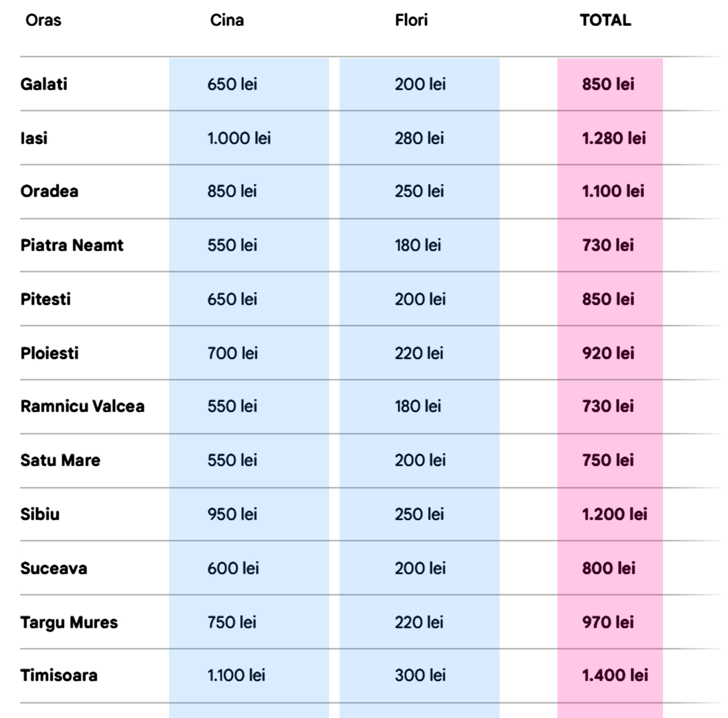Image resolution: width=728 pixels, height=718 pixels.
Task: Select the Satu Mare row label
Action: click(60, 460)
